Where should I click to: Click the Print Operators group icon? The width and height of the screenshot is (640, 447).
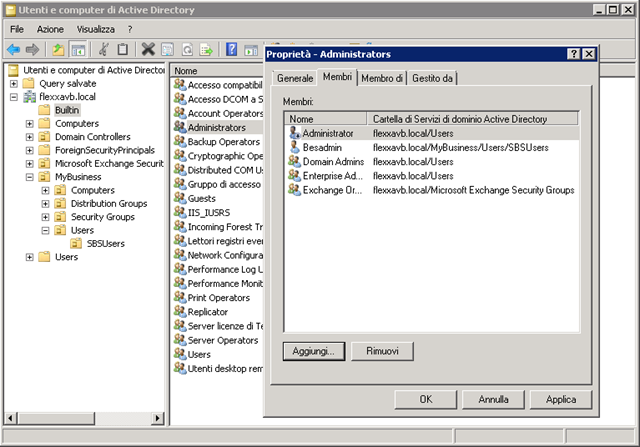180,297
